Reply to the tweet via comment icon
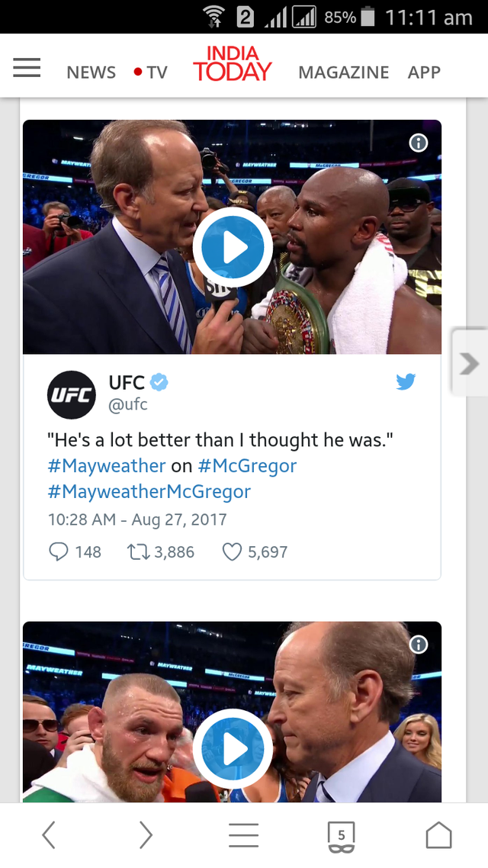 (x=59, y=552)
